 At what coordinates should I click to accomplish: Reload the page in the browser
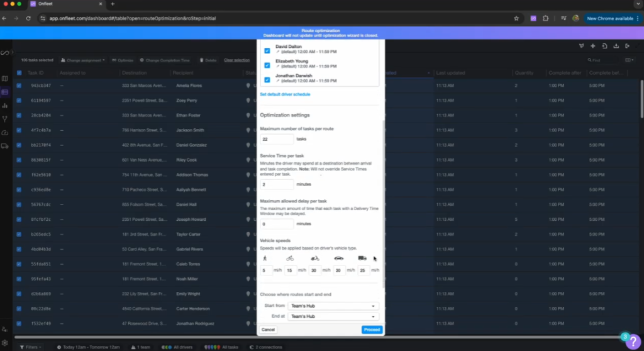(28, 18)
